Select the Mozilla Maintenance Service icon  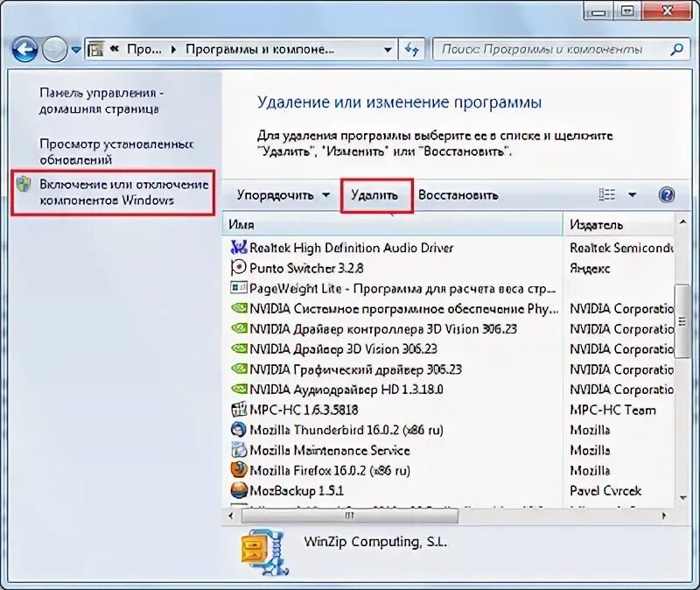click(239, 450)
